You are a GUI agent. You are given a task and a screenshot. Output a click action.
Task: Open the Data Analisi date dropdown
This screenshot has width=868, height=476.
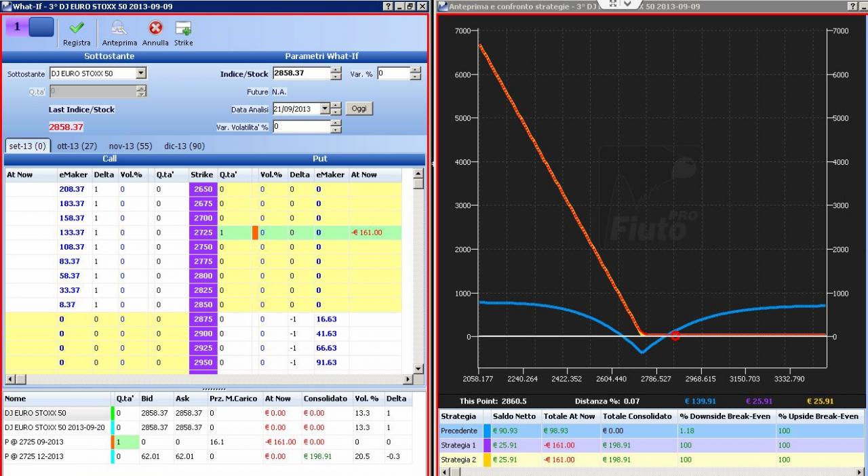pyautogui.click(x=325, y=108)
